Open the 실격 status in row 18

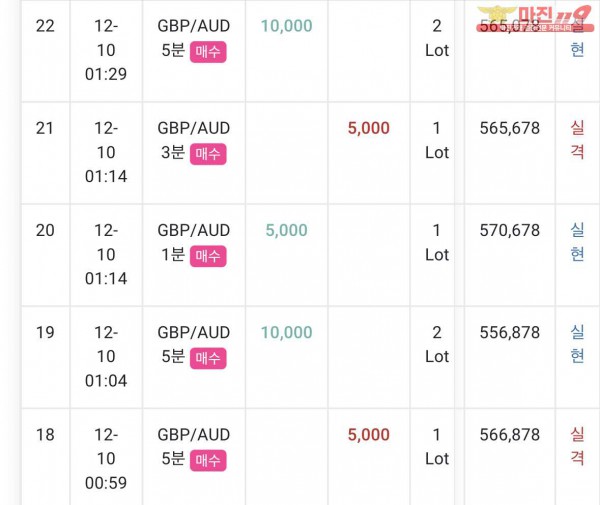[x=577, y=446]
